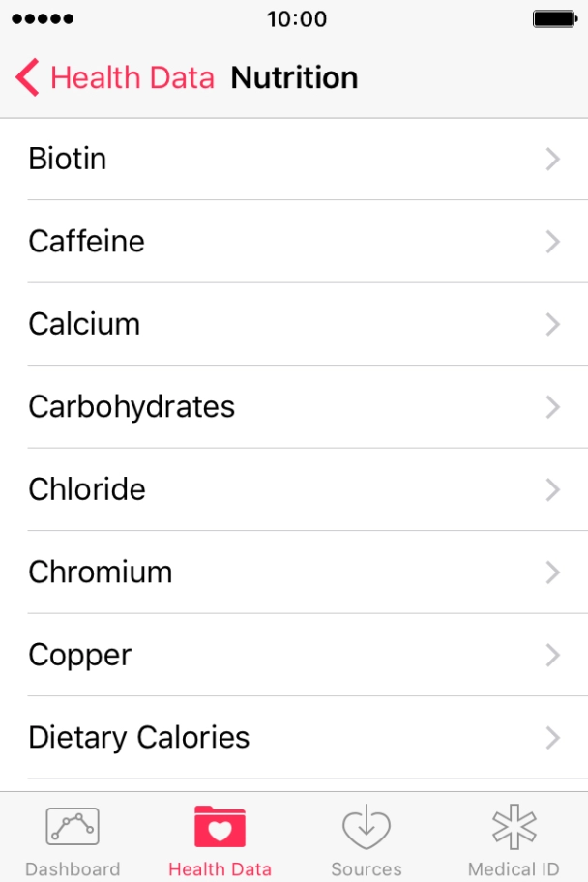Open the Dashboard graph icon tab
The width and height of the screenshot is (588, 882).
[x=73, y=826]
